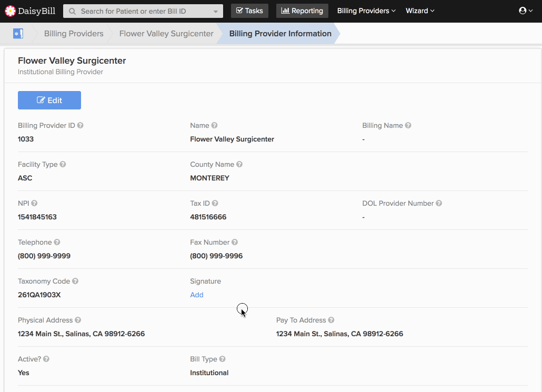542x392 pixels.
Task: Show help icon next to Name
Action: point(214,125)
